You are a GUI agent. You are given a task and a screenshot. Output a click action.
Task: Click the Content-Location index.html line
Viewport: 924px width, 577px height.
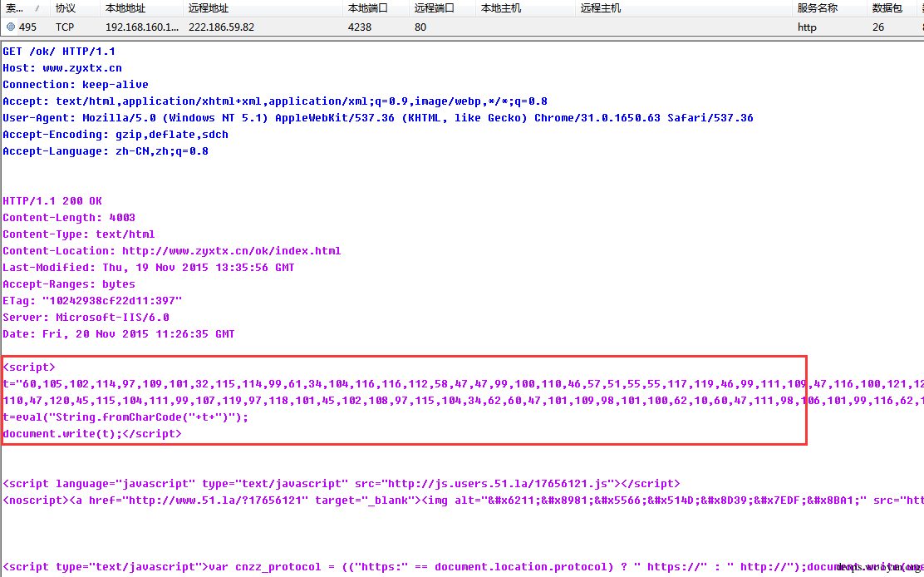(x=172, y=250)
